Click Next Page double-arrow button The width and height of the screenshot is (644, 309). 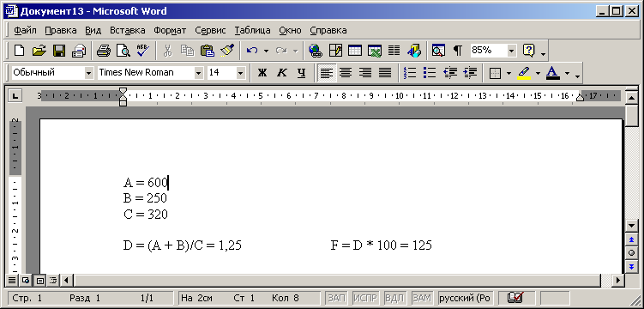coord(631,266)
